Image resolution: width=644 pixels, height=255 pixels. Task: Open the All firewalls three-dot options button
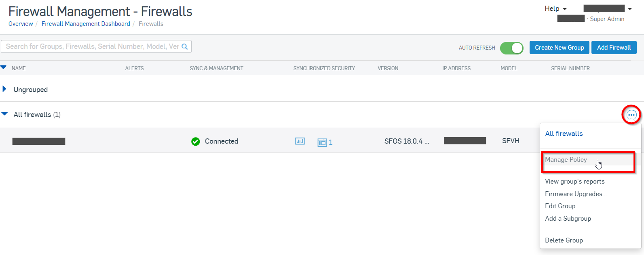tap(631, 115)
